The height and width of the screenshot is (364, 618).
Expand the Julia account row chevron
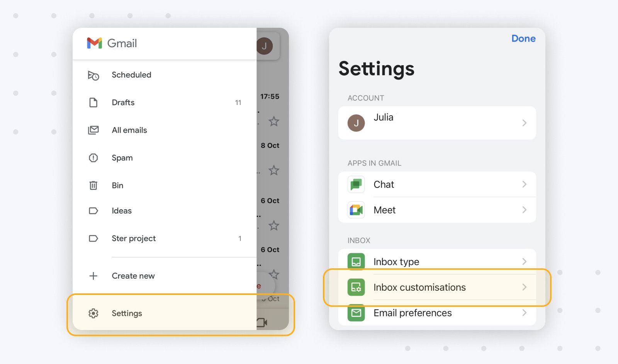click(524, 123)
